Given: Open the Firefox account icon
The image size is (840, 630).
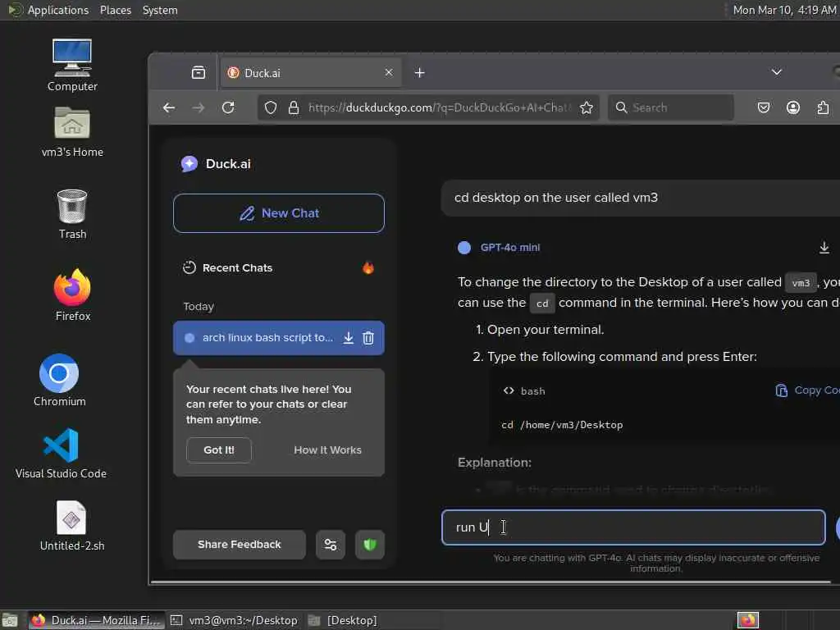Looking at the screenshot, I should (793, 107).
